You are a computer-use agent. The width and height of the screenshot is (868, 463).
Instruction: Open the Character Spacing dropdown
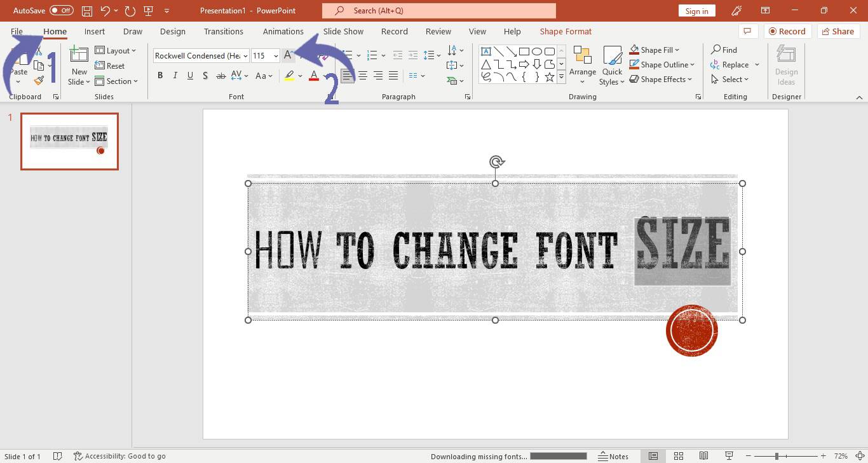point(240,76)
